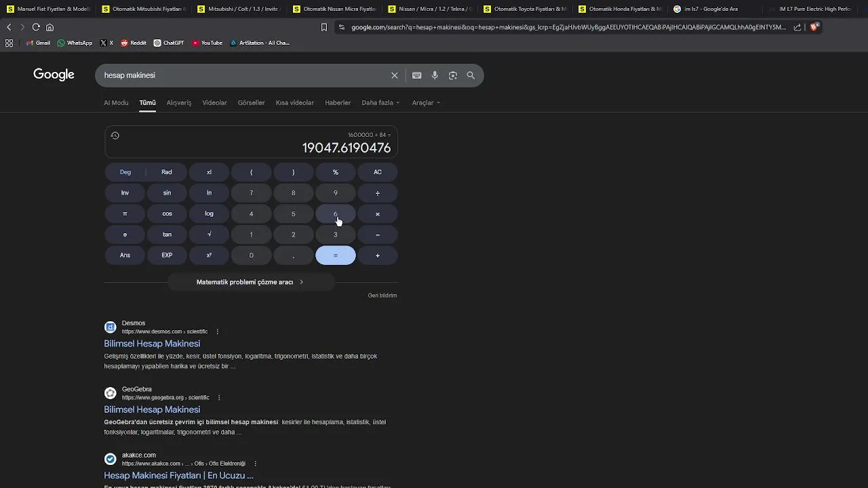Search by image with camera icon
Image resolution: width=868 pixels, height=488 pixels.
[453, 75]
